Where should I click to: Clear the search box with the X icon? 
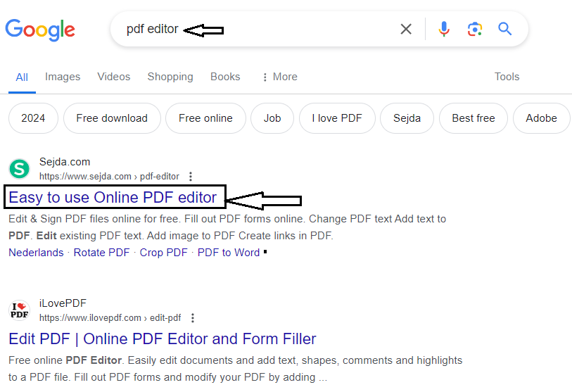click(x=406, y=29)
